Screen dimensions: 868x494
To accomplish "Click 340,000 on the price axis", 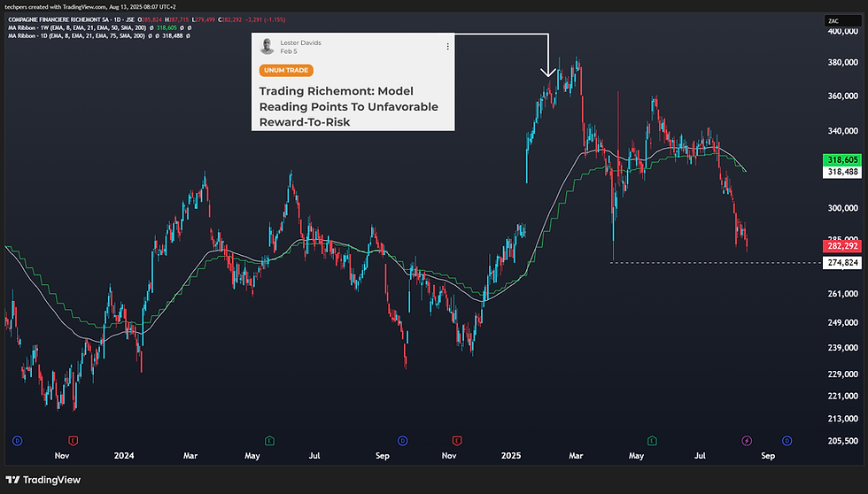I will click(x=842, y=131).
